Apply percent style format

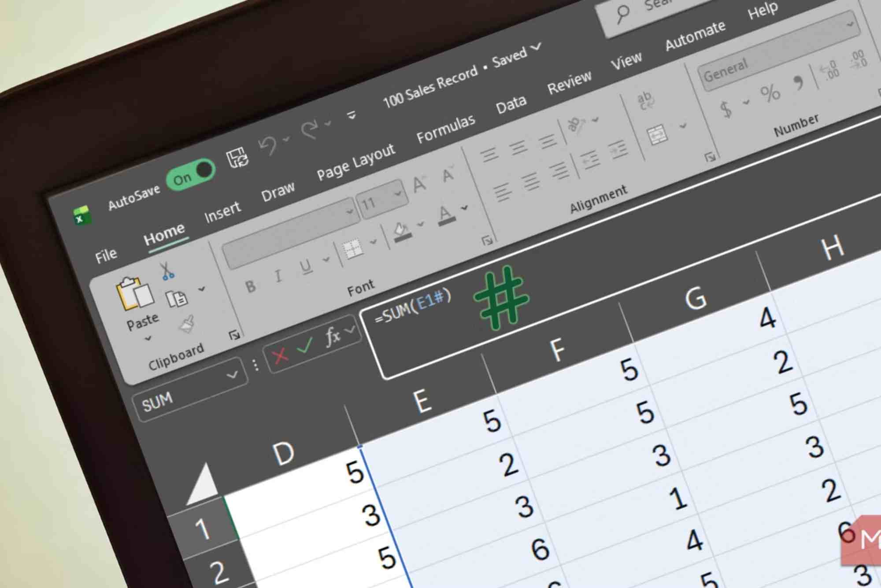coord(770,93)
